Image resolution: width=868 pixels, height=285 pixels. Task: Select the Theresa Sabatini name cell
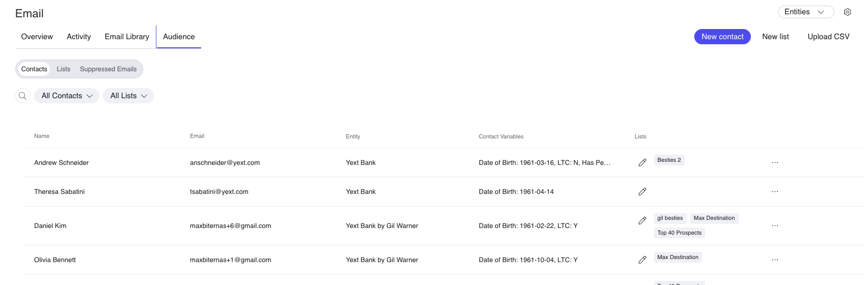coord(60,192)
